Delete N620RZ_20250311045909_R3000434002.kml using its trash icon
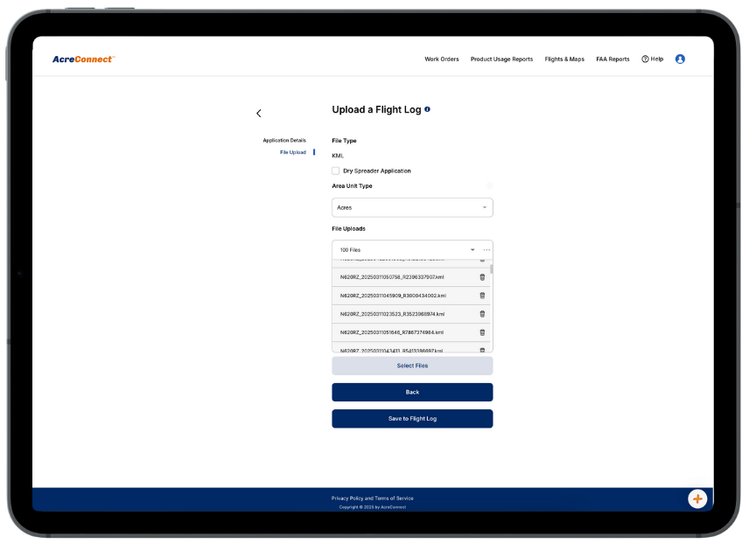This screenshot has height=551, width=756. [481, 296]
